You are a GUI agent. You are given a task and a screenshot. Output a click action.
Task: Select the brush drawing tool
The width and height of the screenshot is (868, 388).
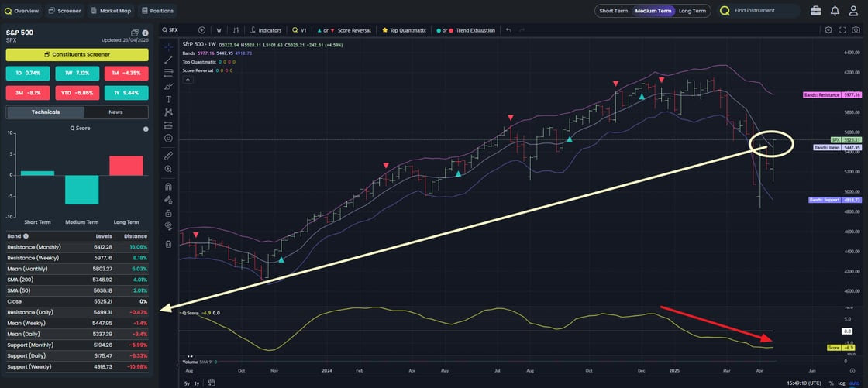[x=168, y=86]
